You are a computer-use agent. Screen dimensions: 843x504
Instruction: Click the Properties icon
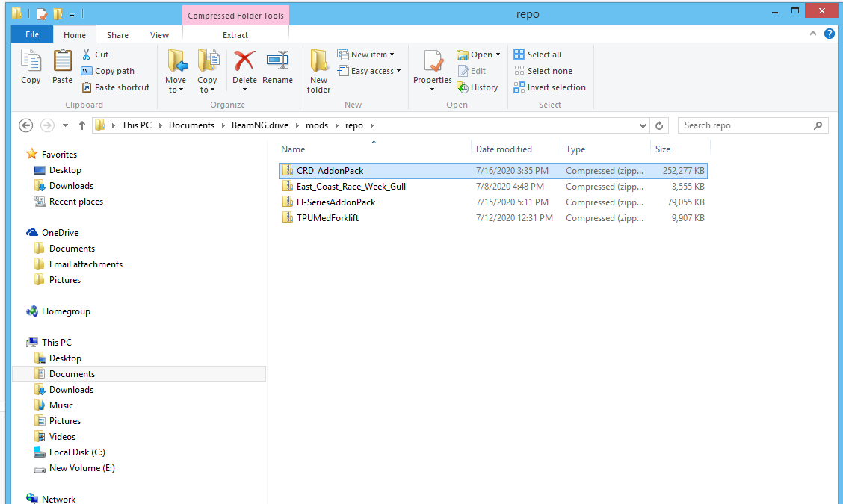click(x=433, y=60)
